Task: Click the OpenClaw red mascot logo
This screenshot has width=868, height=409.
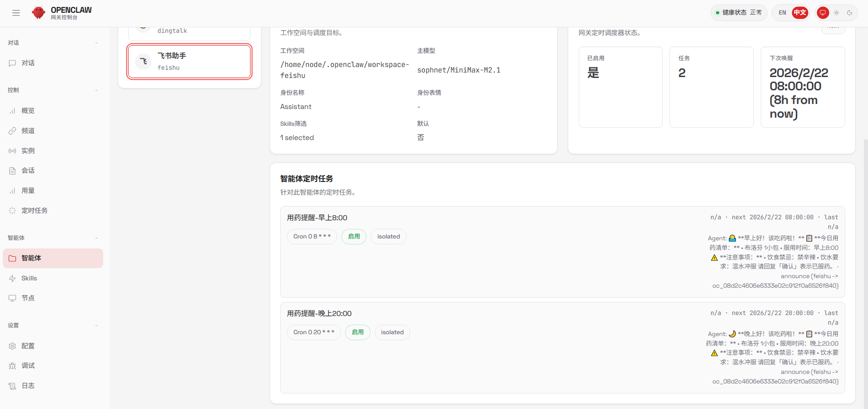Action: (38, 13)
